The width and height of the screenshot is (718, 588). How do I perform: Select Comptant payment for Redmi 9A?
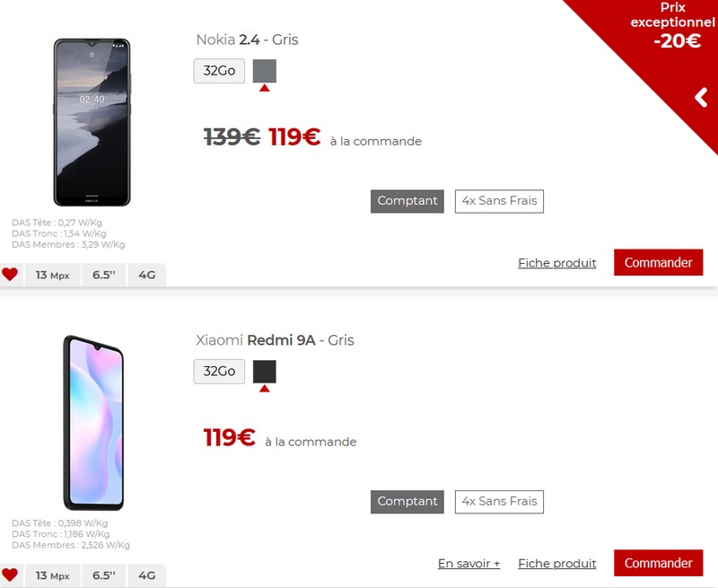click(407, 502)
